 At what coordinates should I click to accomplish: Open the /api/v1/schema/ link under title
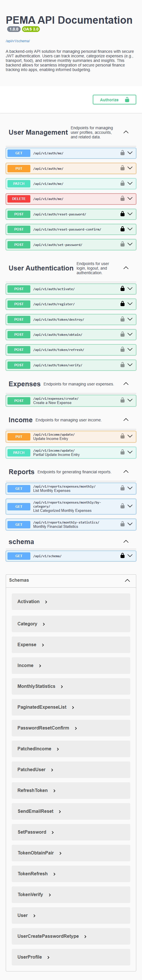click(17, 41)
